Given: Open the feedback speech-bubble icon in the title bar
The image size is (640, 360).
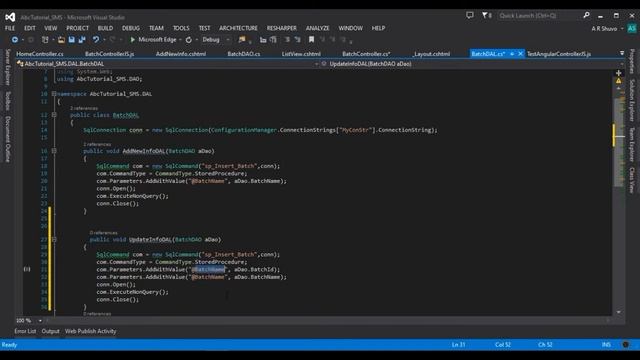Looking at the screenshot, I should [470, 16].
